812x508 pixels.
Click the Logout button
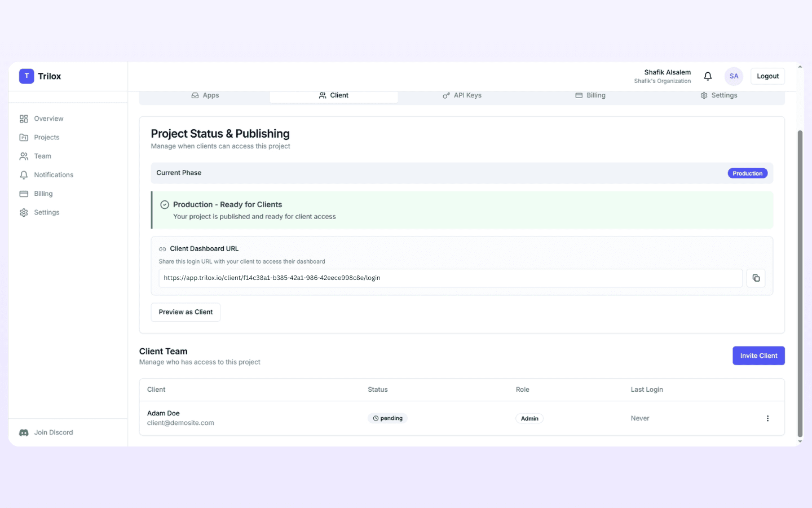[767, 76]
